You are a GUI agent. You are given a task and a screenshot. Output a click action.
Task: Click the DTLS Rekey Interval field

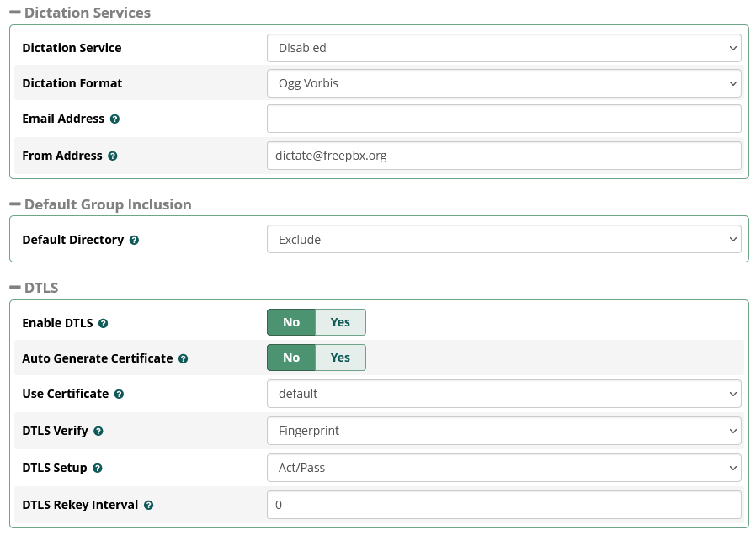pos(503,505)
